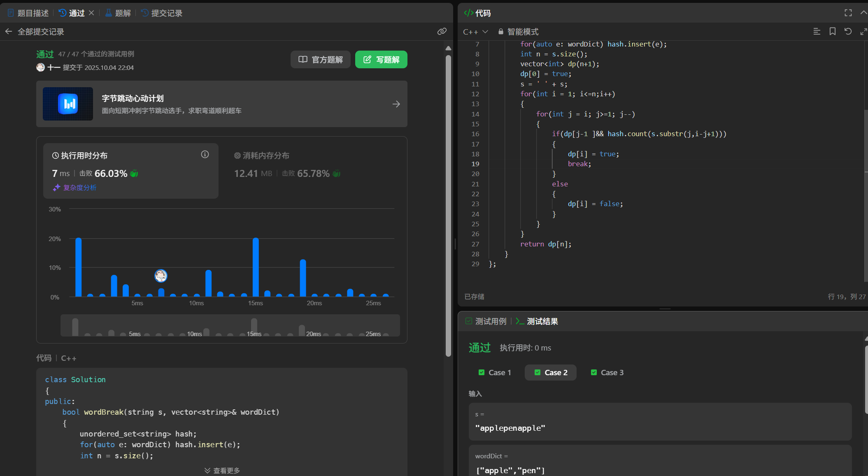868x476 pixels.
Task: Open info icon on runtime distribution card
Action: [x=205, y=155]
